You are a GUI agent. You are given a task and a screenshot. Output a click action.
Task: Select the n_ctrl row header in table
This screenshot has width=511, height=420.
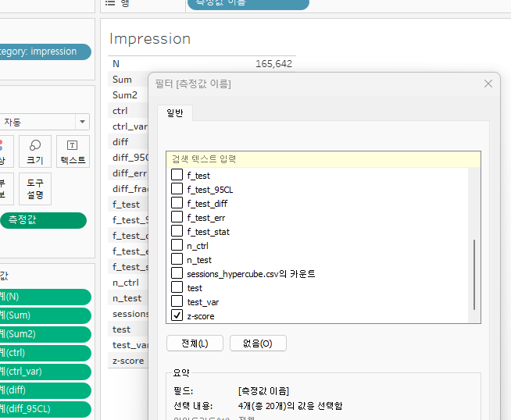126,283
